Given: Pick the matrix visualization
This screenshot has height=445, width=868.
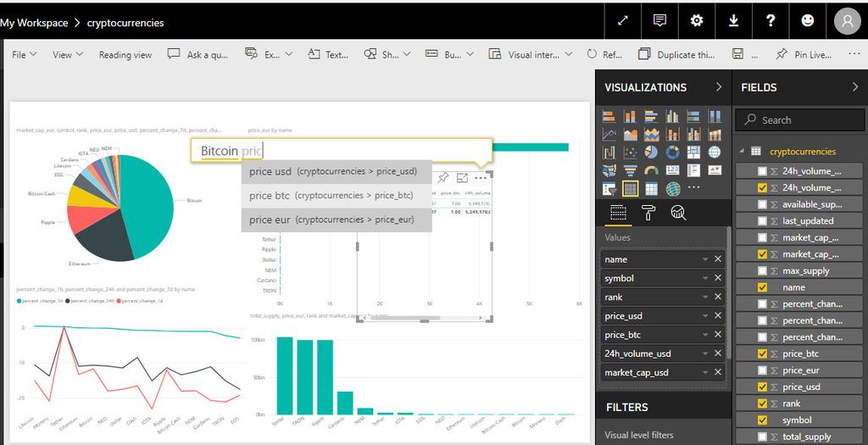Looking at the screenshot, I should (651, 189).
